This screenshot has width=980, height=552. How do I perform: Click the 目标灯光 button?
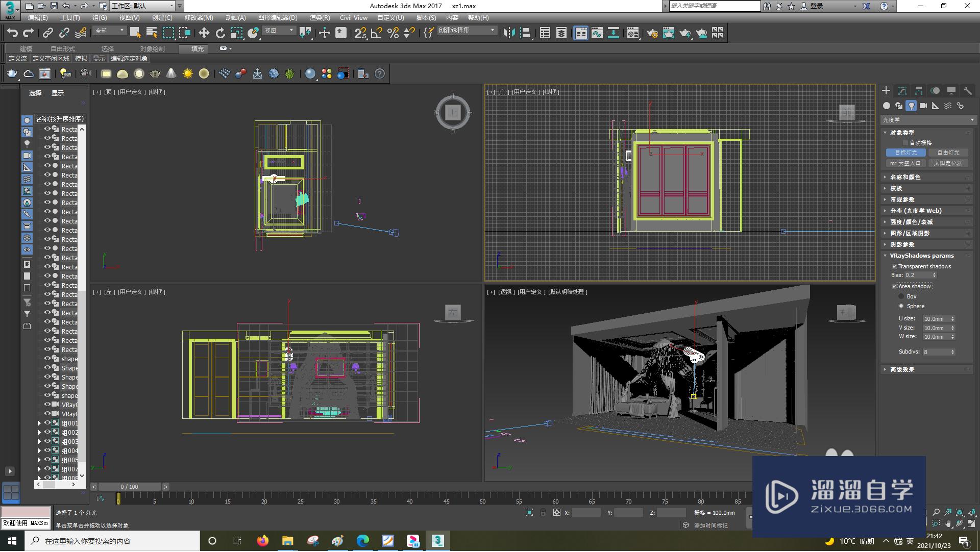pyautogui.click(x=906, y=153)
